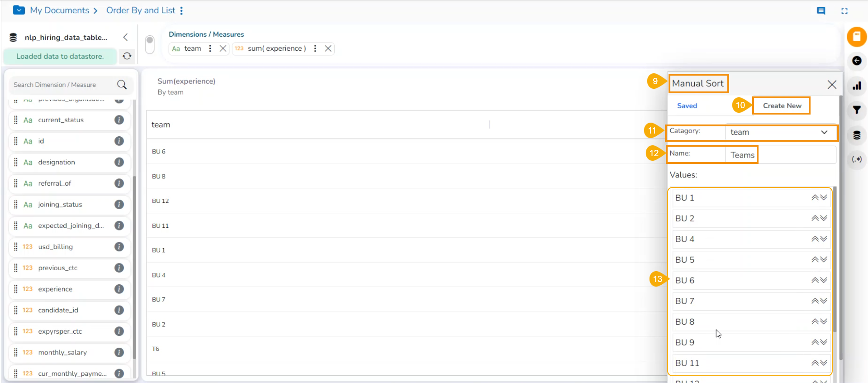Viewport: 868px width, 383px height.
Task: Move BU 8 up in sort order
Action: (815, 322)
